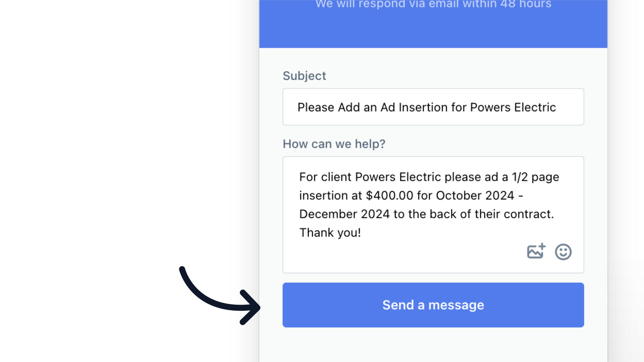Click inside the How can we help textarea
The image size is (644, 362).
click(433, 215)
